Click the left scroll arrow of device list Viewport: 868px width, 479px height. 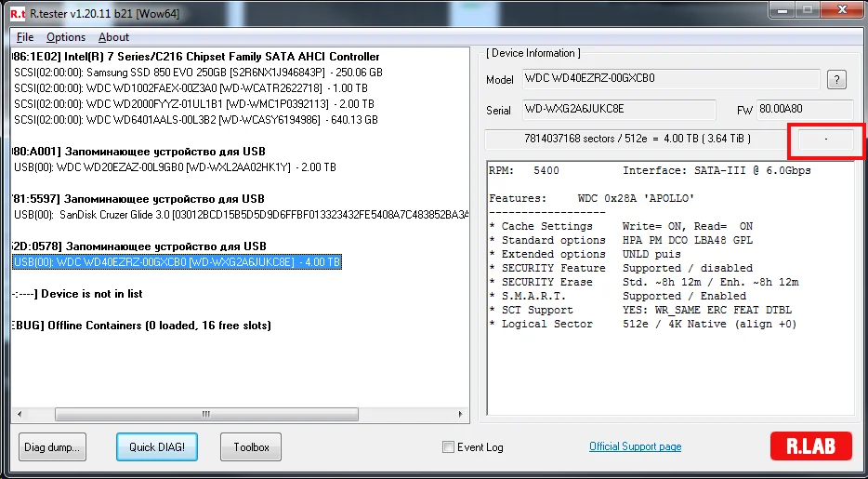click(x=20, y=414)
